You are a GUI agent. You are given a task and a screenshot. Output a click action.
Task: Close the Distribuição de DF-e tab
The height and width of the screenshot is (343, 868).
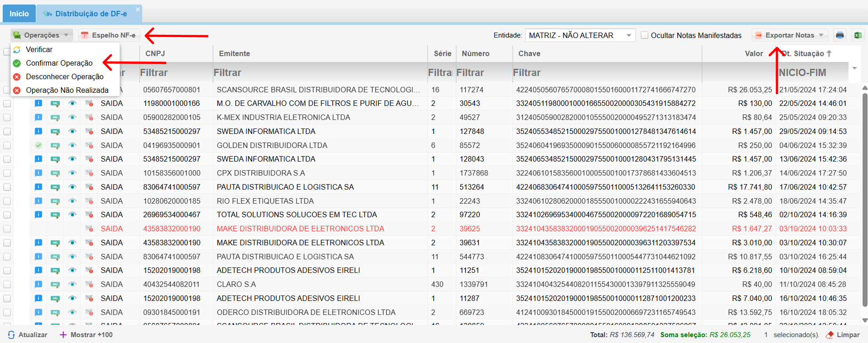pyautogui.click(x=138, y=9)
